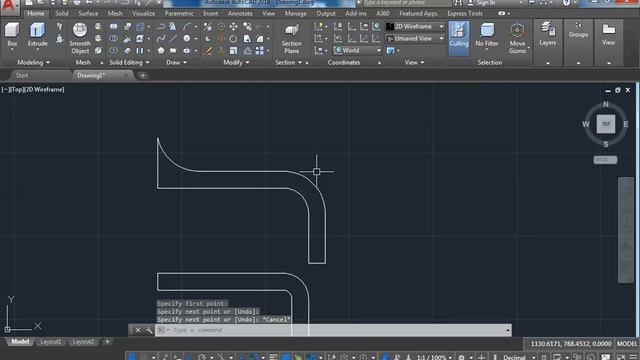Expand the Section panel
Screen dimensions: 640x360
tap(288, 62)
